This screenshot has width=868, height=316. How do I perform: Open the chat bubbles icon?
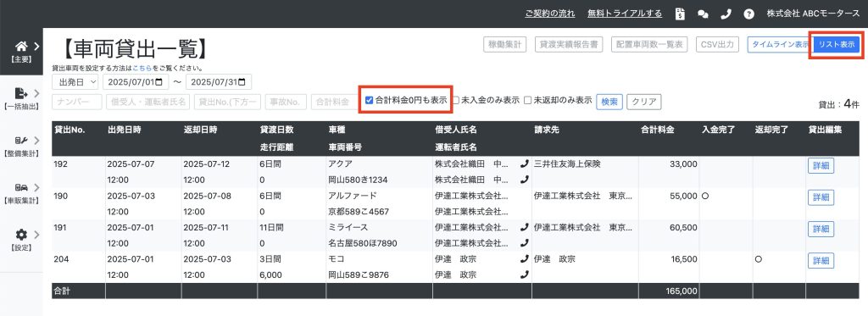[x=703, y=14]
